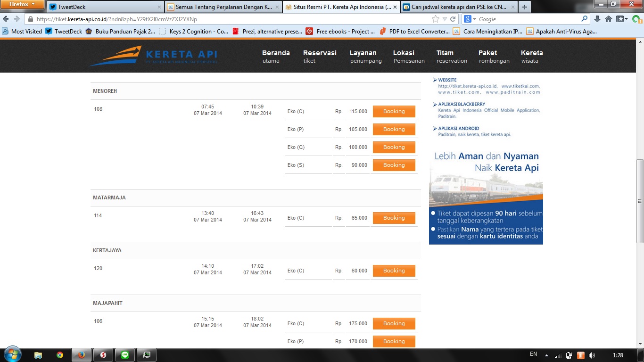Click the network signal tray icon
This screenshot has width=644, height=362.
(558, 355)
